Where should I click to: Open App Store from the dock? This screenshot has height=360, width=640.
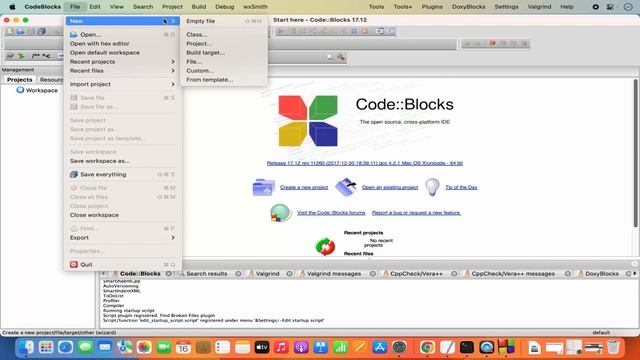pyautogui.click(x=380, y=347)
